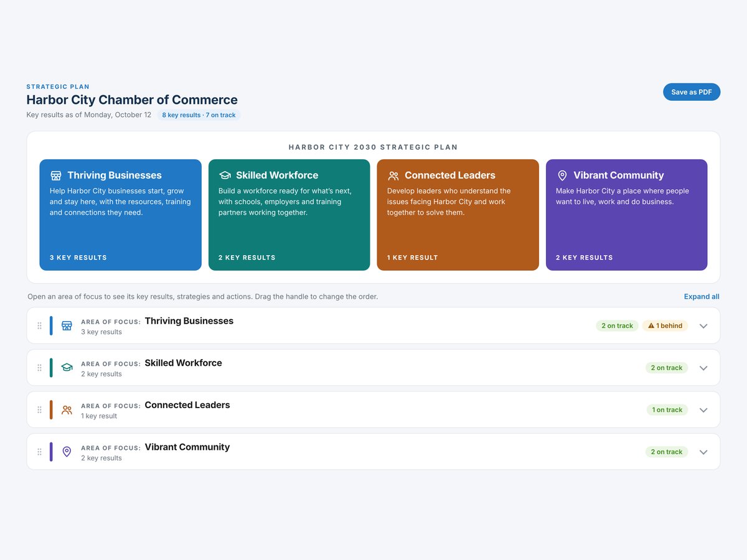Click the storefront icon in Thriving Businesses row
This screenshot has height=560, width=747.
click(x=67, y=325)
